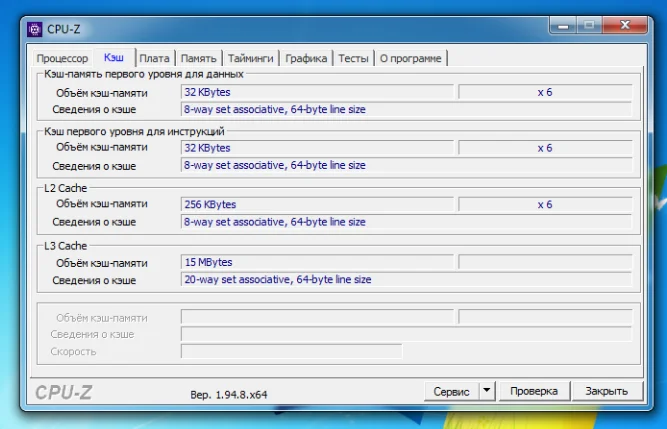Select the L2 Cache 256 KBytes field
The image size is (667, 429).
[317, 205]
